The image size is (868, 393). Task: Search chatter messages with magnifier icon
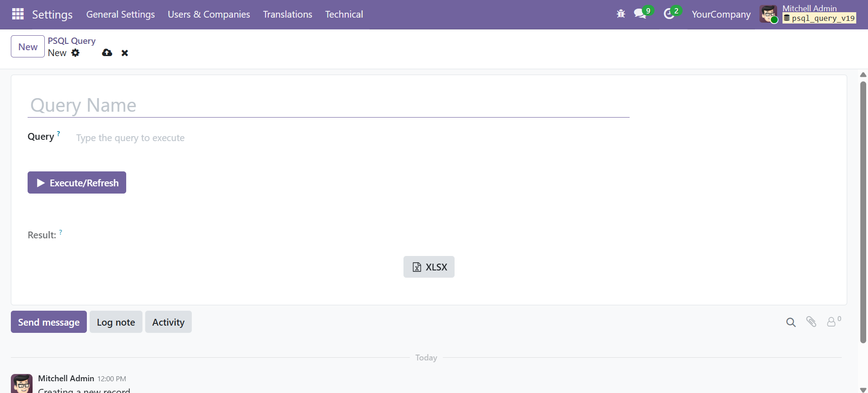(x=791, y=322)
